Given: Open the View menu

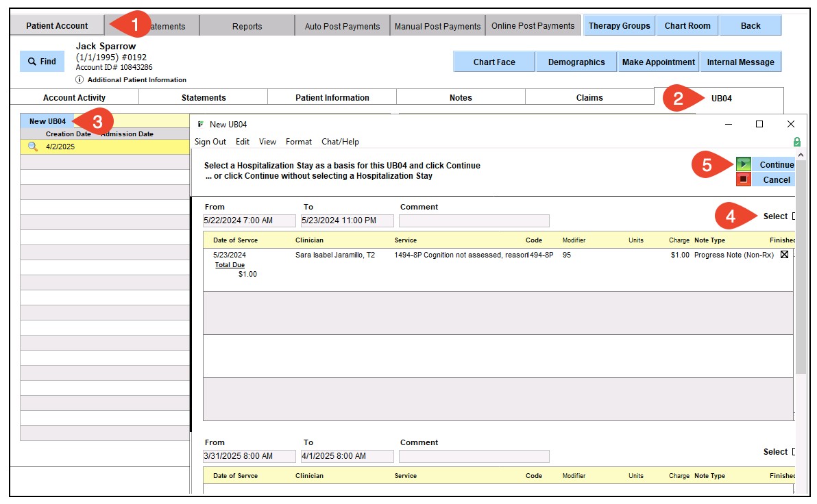Looking at the screenshot, I should [267, 142].
